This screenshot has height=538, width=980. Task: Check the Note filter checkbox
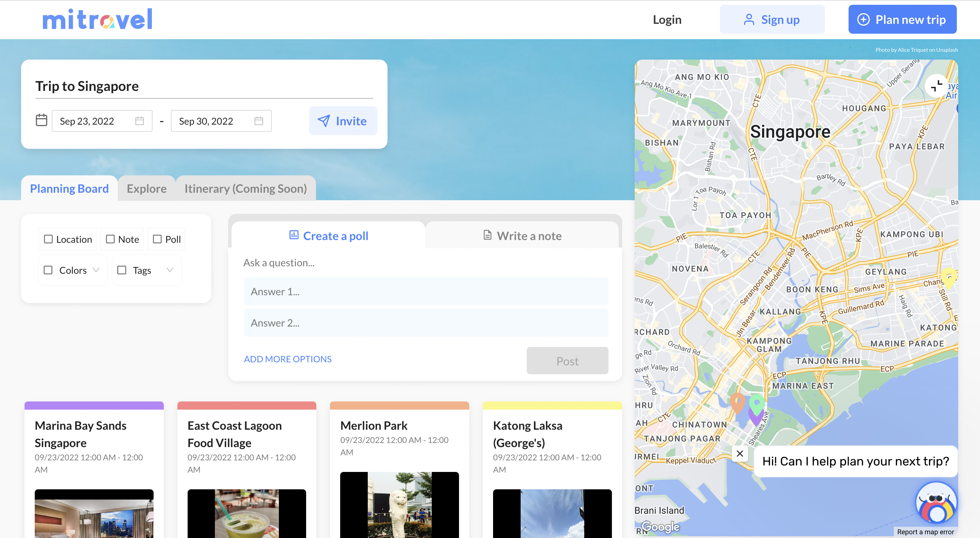pyautogui.click(x=110, y=239)
